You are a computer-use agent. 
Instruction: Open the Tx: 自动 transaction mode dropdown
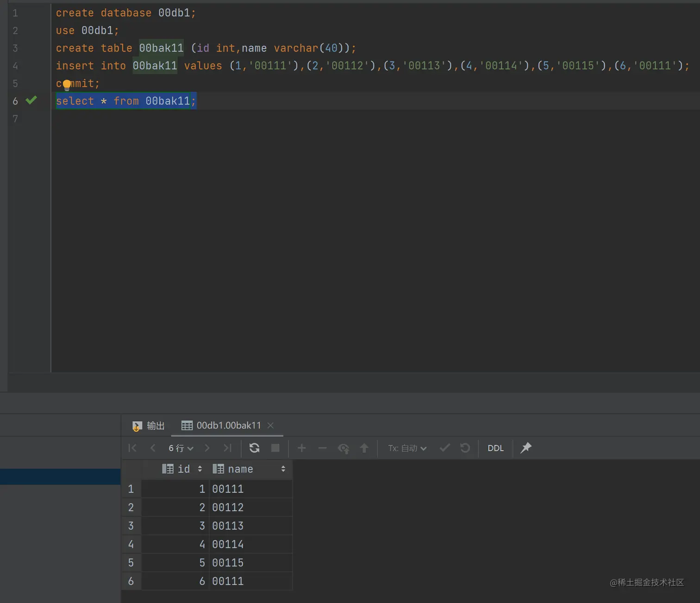(x=407, y=448)
